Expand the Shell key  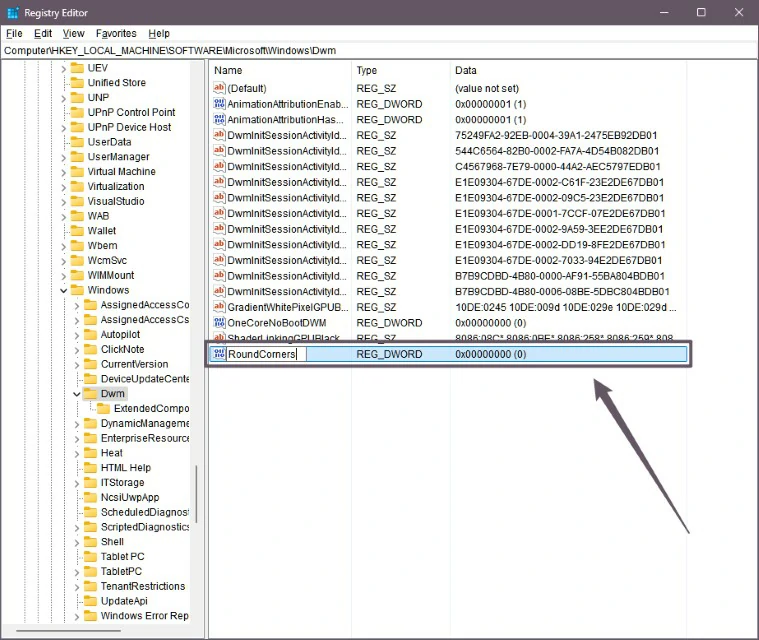point(77,542)
